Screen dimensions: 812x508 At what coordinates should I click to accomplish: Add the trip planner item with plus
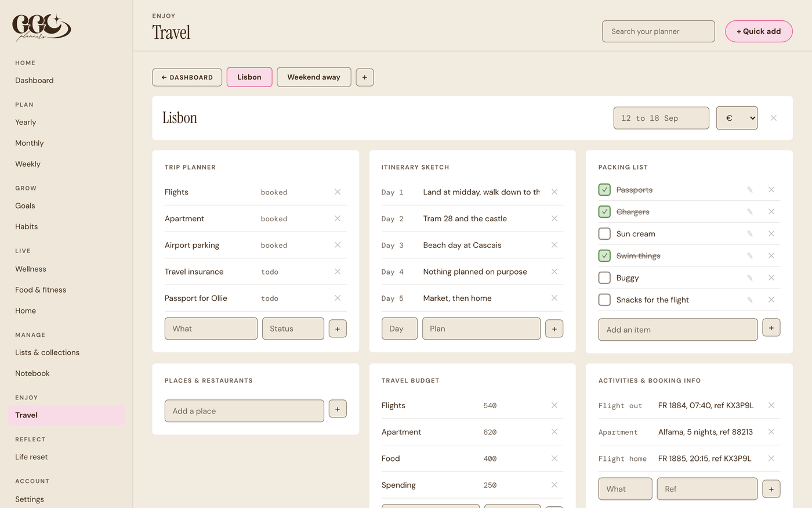click(x=338, y=329)
